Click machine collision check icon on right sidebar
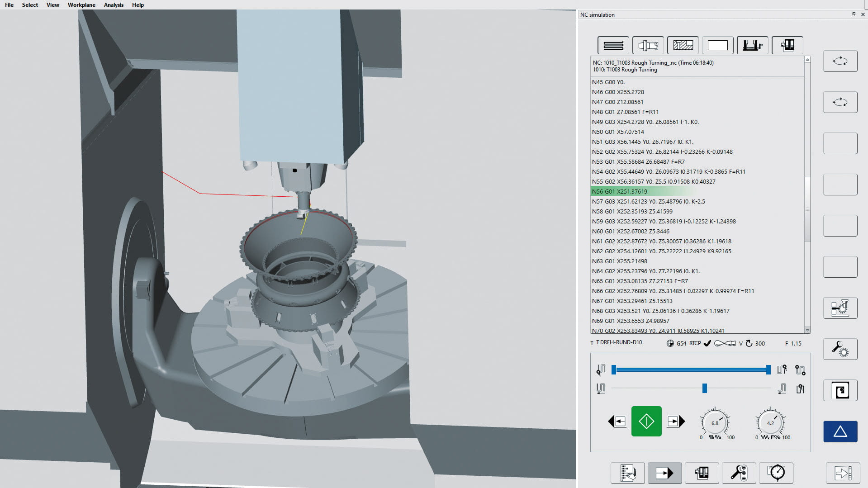868x488 pixels. tap(840, 308)
